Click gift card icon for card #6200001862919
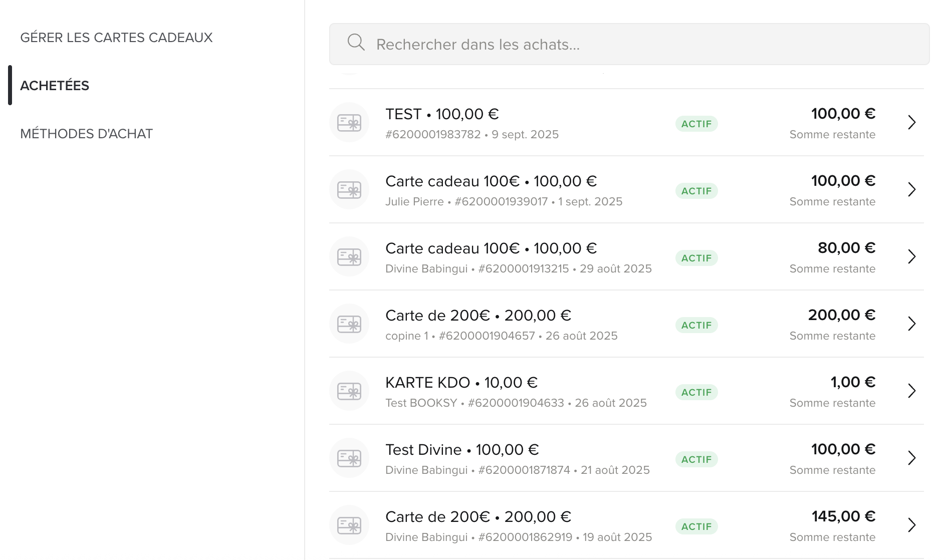The height and width of the screenshot is (560, 946). pyautogui.click(x=349, y=525)
